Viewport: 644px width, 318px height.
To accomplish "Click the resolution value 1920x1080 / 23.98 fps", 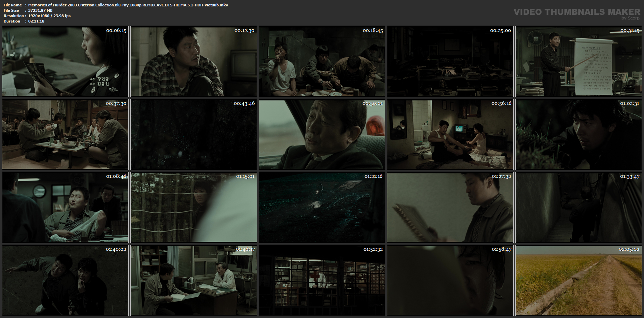I will coord(49,16).
